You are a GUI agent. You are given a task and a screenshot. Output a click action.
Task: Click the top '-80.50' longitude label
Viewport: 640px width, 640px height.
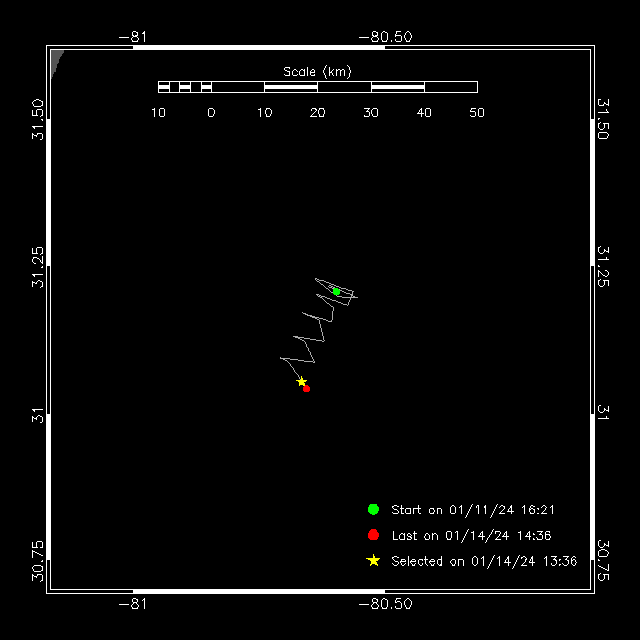(x=385, y=37)
